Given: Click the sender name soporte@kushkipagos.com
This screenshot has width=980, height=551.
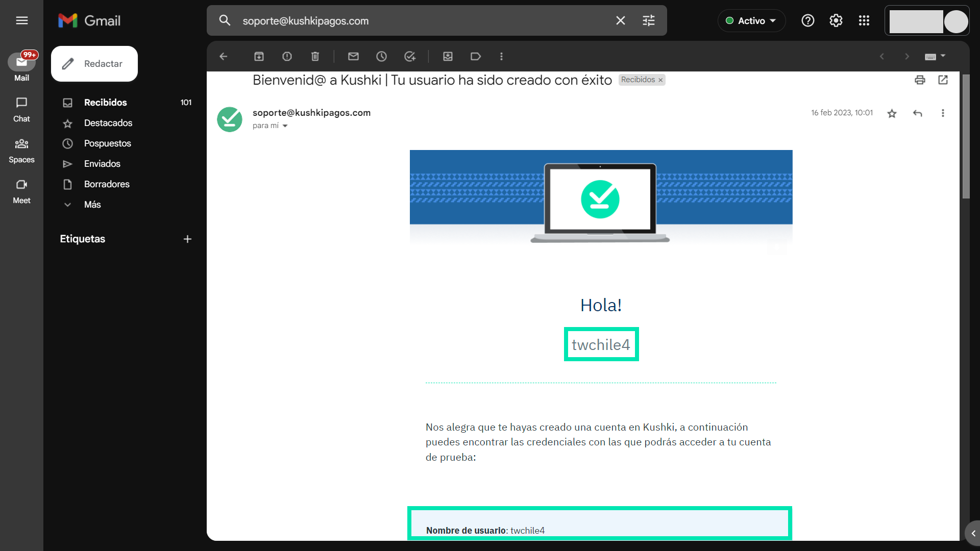Looking at the screenshot, I should click(311, 113).
